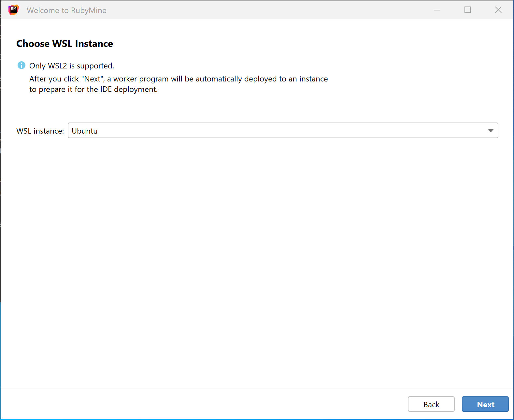Click the 'WSL instance:' label
Image resolution: width=514 pixels, height=420 pixels.
click(x=40, y=131)
